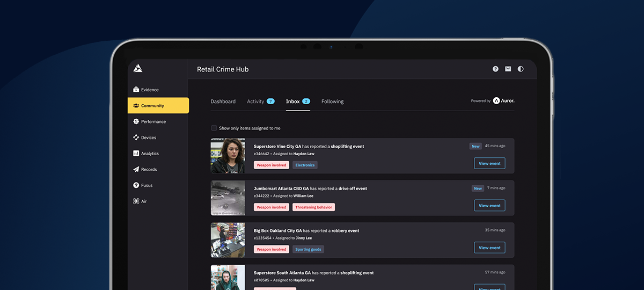Click Performance label in the sidebar
The image size is (644, 290).
pos(153,121)
